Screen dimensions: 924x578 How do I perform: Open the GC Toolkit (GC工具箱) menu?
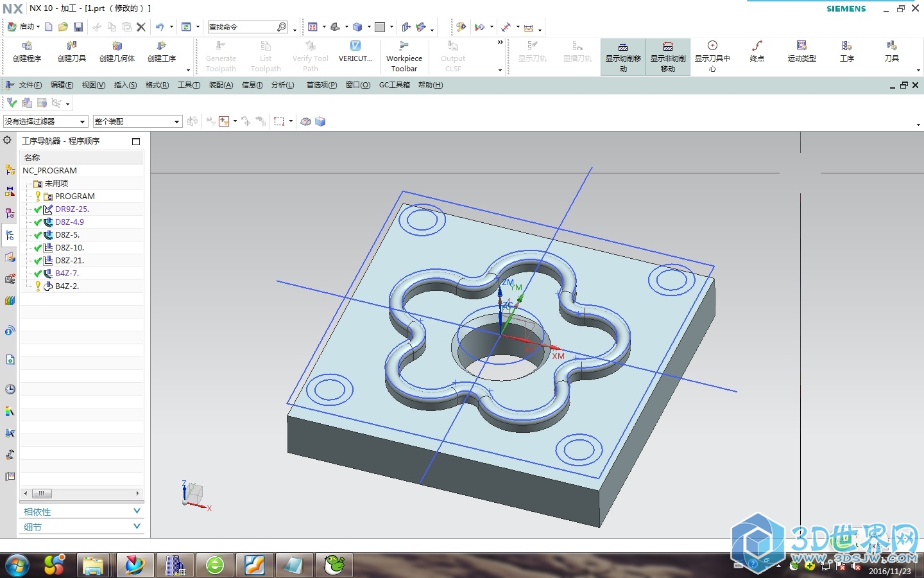(x=394, y=85)
